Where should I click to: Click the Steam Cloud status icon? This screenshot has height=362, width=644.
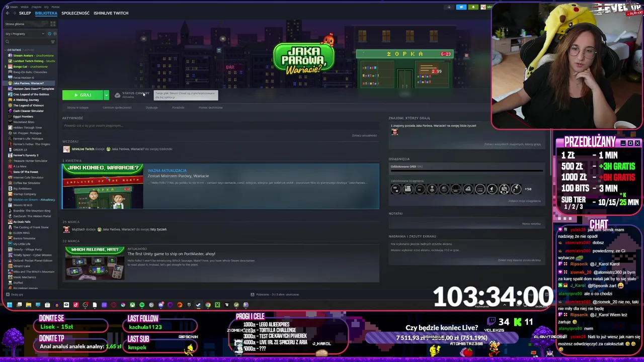click(117, 95)
